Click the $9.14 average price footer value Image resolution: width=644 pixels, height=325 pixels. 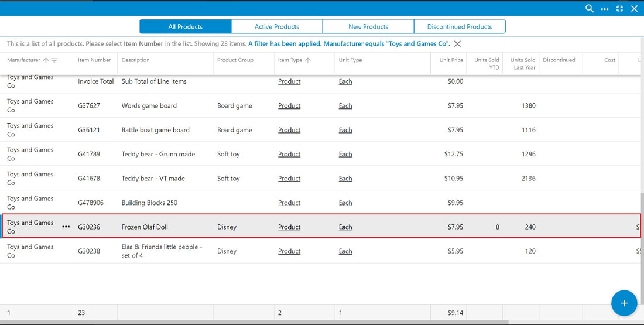(455, 313)
